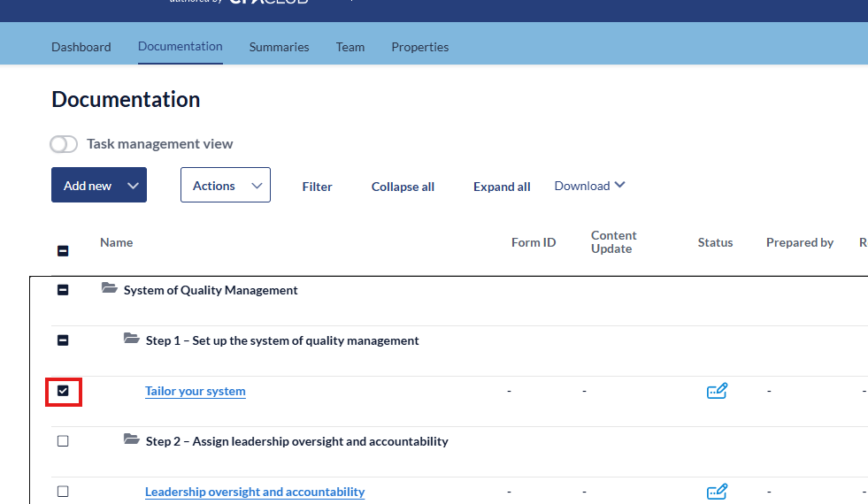This screenshot has width=868, height=504.
Task: Click status icon for Leadership oversight and accountability
Action: point(717,492)
